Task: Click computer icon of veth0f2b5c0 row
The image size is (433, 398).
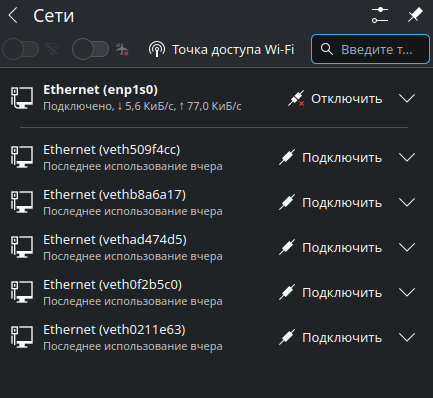Action: (x=22, y=292)
